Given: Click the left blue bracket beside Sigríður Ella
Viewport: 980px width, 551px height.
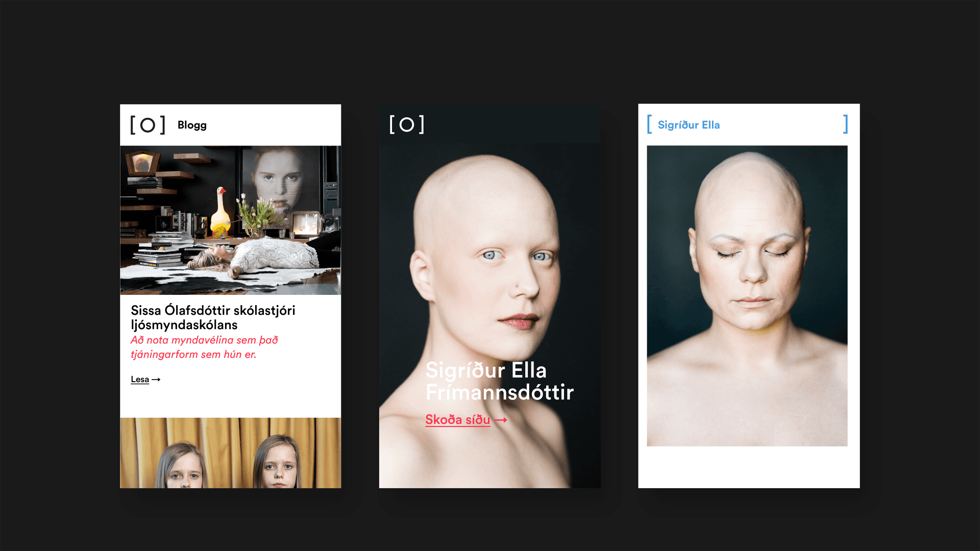Looking at the screenshot, I should click(649, 124).
